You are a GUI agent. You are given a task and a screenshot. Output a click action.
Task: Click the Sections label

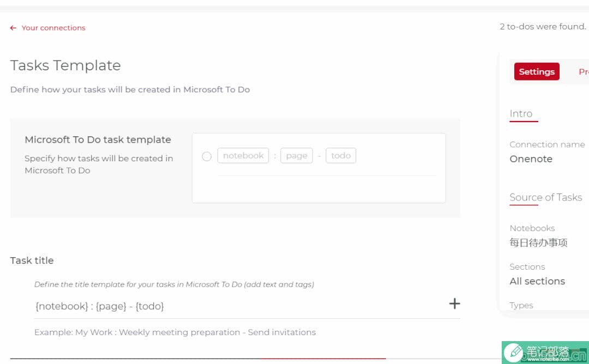pos(527,267)
